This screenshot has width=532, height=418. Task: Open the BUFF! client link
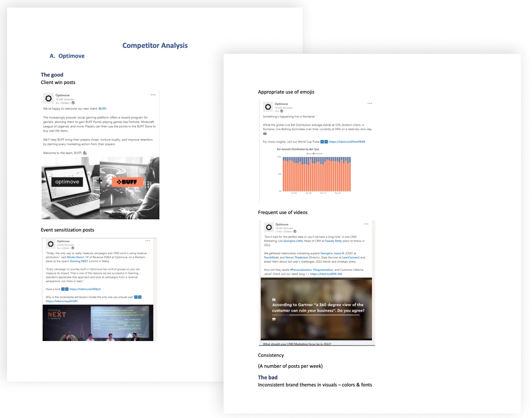click(x=102, y=109)
